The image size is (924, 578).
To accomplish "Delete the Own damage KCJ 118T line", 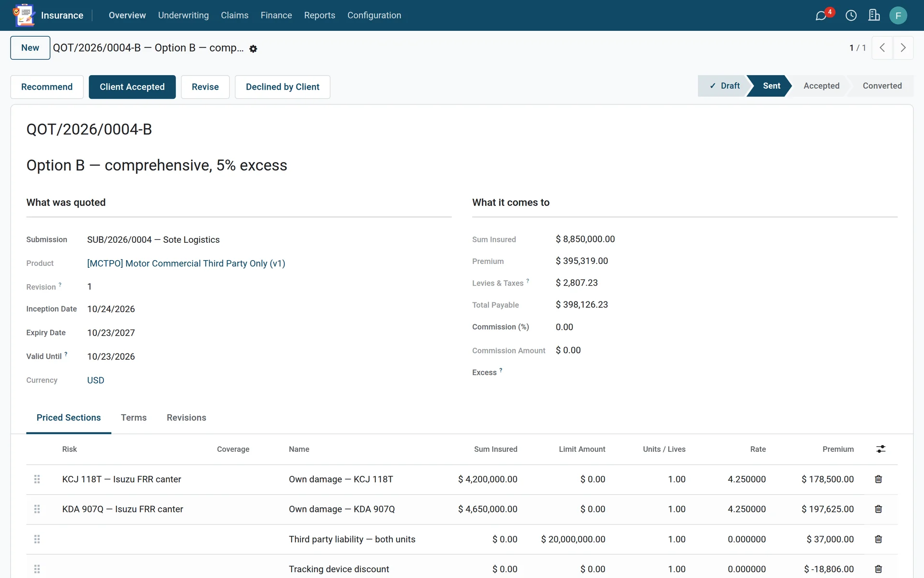I will pos(878,479).
